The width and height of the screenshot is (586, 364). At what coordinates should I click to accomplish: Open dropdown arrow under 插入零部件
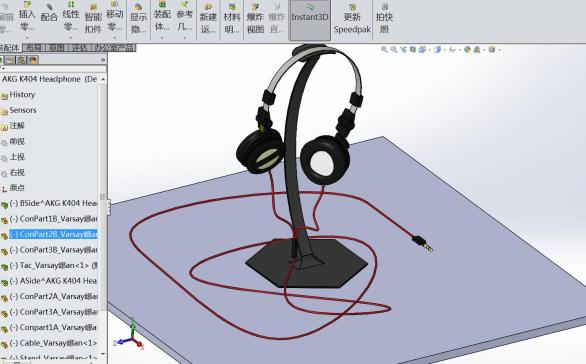27,37
